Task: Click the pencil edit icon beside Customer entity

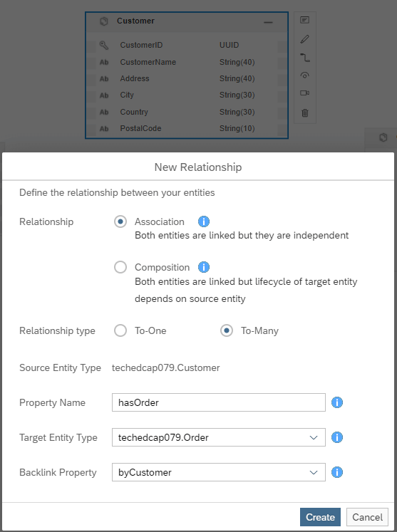Action: (x=304, y=39)
